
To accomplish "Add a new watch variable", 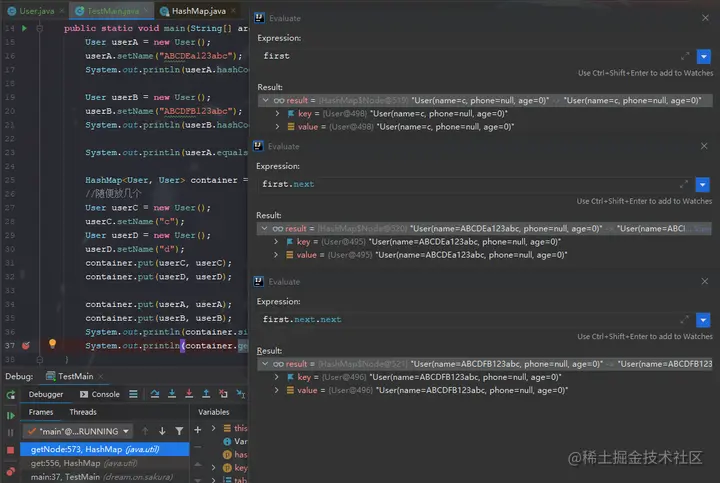I will (197, 430).
